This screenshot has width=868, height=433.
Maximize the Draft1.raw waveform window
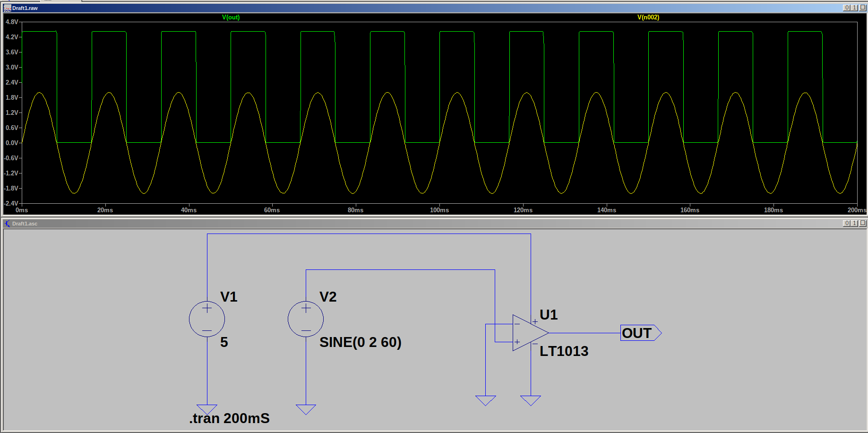[854, 8]
